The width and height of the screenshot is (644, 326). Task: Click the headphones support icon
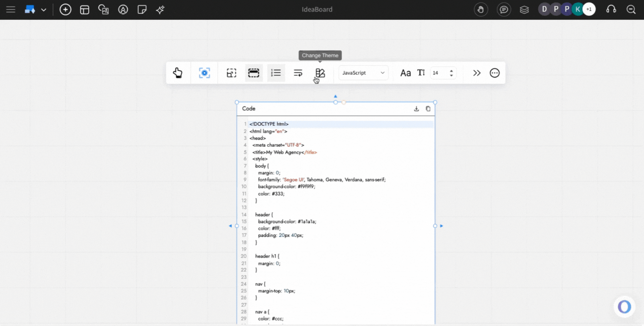pos(611,10)
